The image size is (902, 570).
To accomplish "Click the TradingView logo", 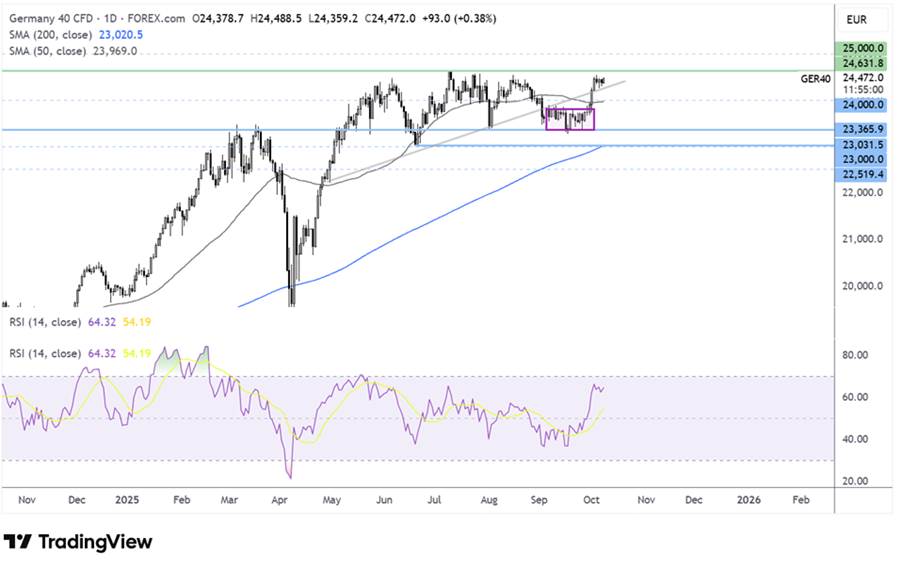I will [x=78, y=542].
